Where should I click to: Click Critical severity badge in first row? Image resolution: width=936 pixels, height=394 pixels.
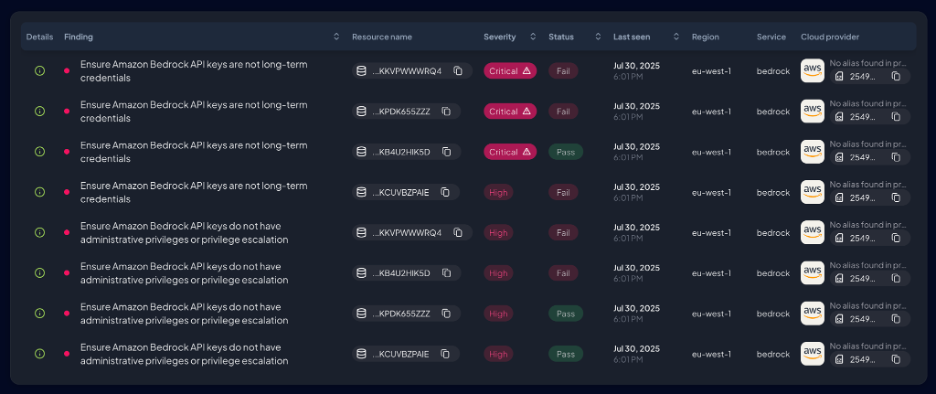pos(510,71)
